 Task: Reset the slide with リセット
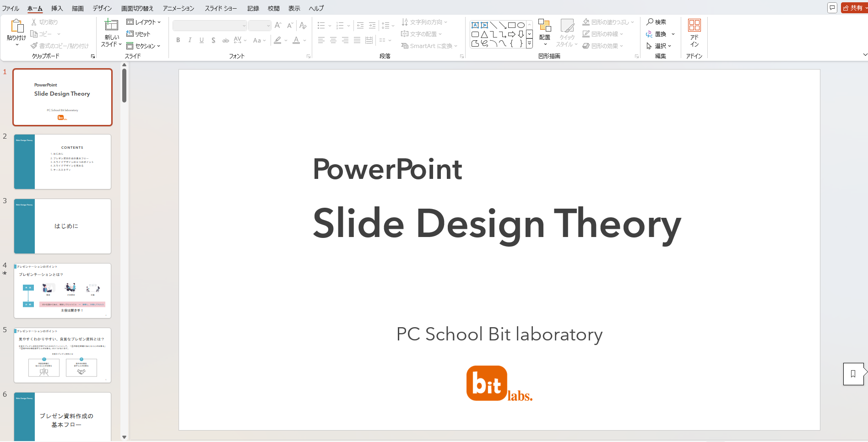coord(138,34)
